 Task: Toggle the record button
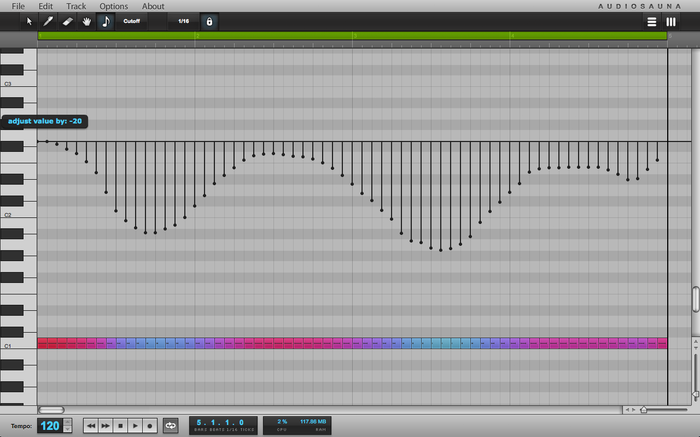(150, 425)
